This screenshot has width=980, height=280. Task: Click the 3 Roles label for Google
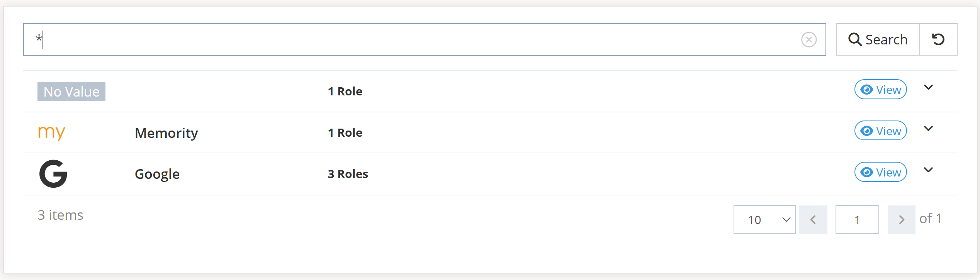(x=348, y=174)
